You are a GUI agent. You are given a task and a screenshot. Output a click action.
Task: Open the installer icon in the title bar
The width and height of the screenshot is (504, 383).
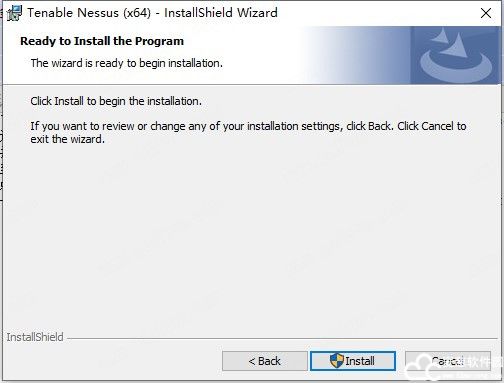coord(14,13)
